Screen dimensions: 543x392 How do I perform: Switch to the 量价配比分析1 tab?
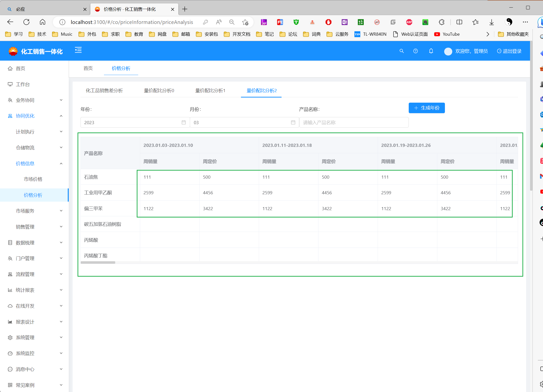click(210, 91)
